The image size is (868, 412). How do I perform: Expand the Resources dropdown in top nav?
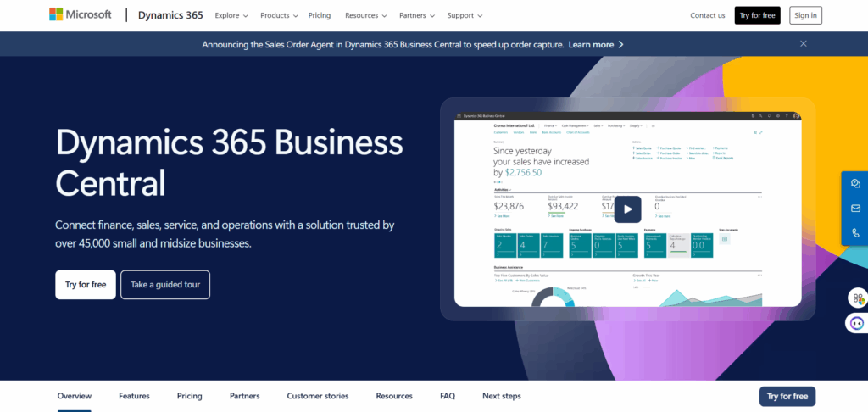click(x=365, y=15)
